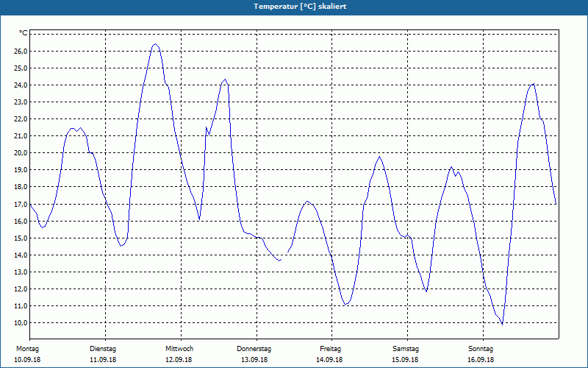588x368 pixels.
Task: Select the 18,0 axis value
Action: (x=21, y=187)
